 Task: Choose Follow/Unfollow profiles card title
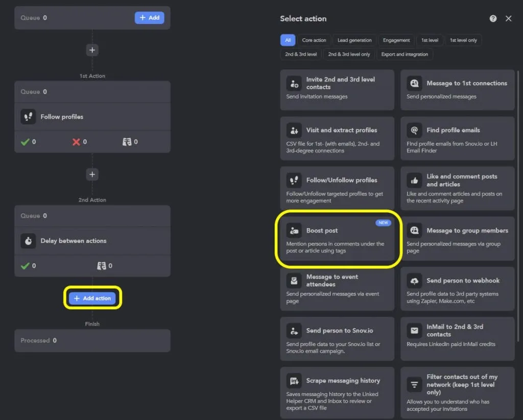[342, 180]
